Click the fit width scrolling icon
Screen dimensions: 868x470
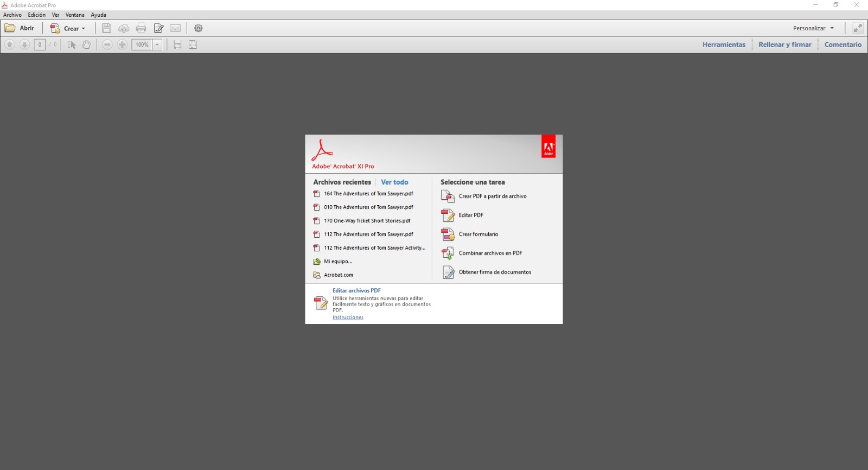[x=177, y=45]
